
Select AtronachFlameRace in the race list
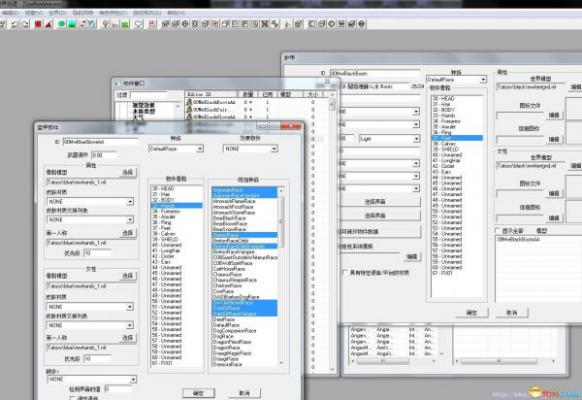(x=244, y=201)
